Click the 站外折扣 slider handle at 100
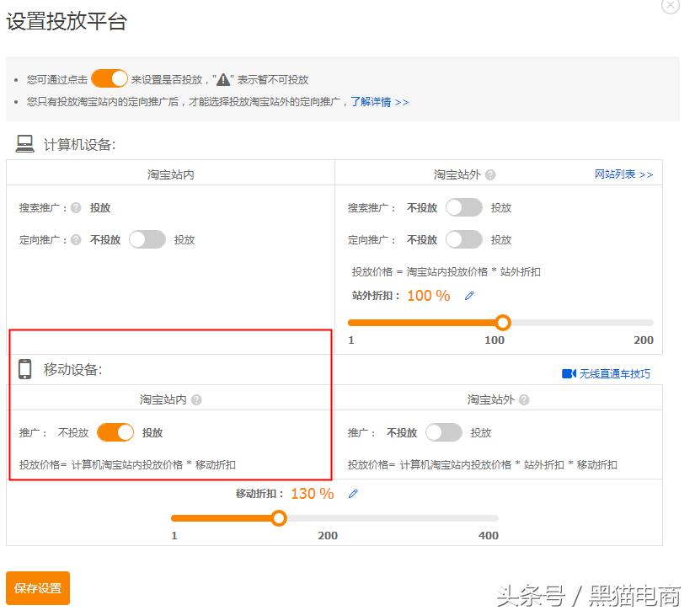This screenshot has height=616, width=695. click(x=503, y=323)
